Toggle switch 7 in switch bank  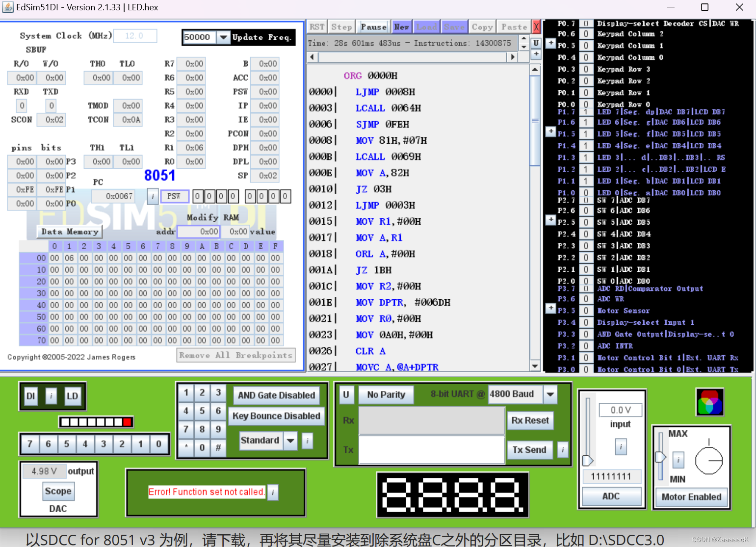point(30,444)
